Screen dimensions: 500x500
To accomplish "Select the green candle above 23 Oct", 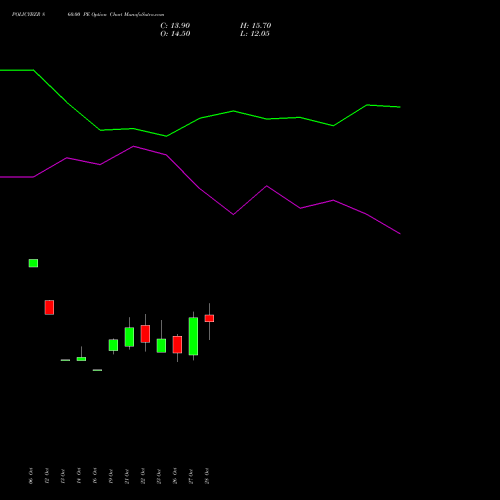I will click(161, 346).
